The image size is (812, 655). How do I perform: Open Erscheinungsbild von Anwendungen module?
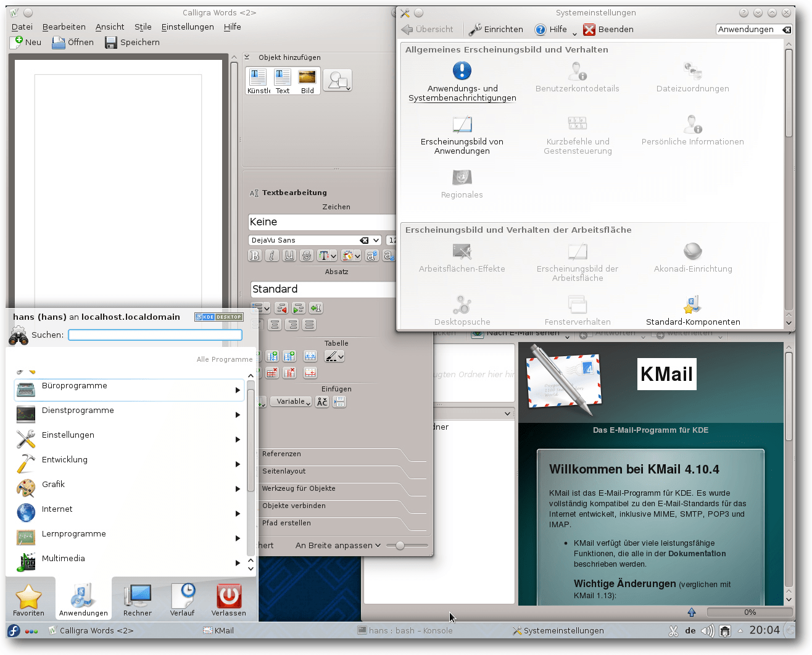click(462, 136)
